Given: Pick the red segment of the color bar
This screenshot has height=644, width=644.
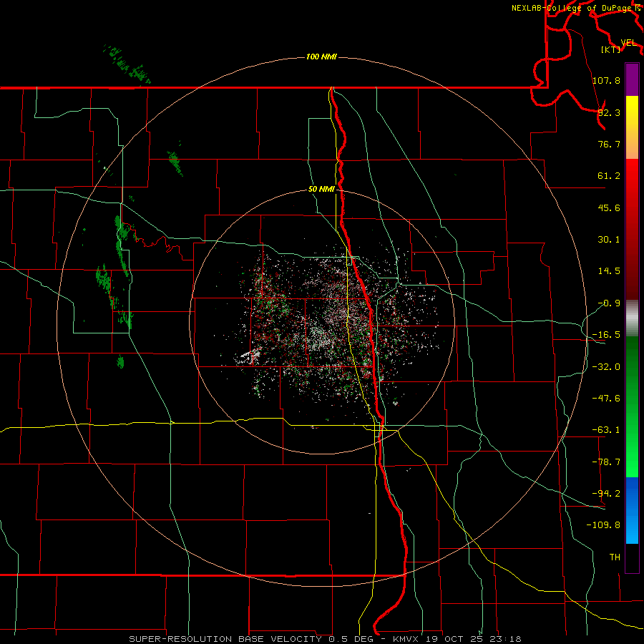Looking at the screenshot, I should [632, 229].
